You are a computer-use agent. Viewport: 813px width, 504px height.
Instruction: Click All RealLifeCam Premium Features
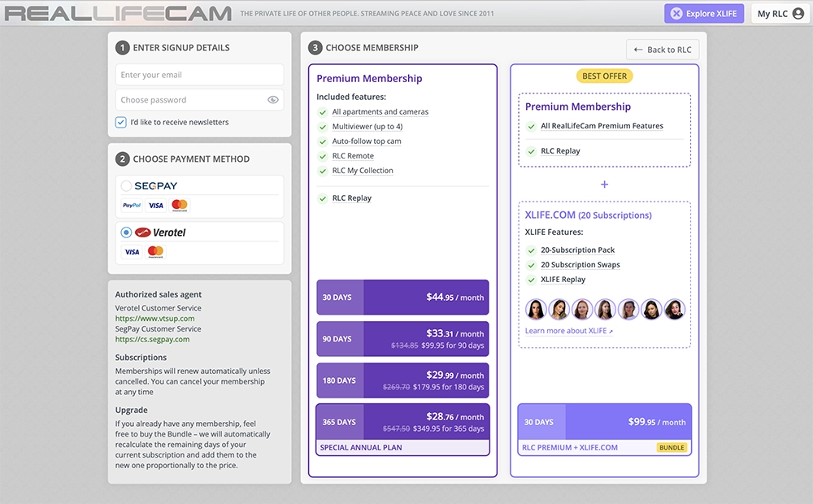pos(602,126)
